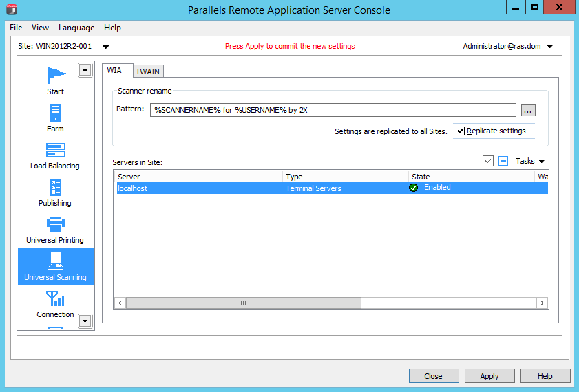The height and width of the screenshot is (392, 579).
Task: Open the Publishing checklist icon
Action: click(x=55, y=187)
